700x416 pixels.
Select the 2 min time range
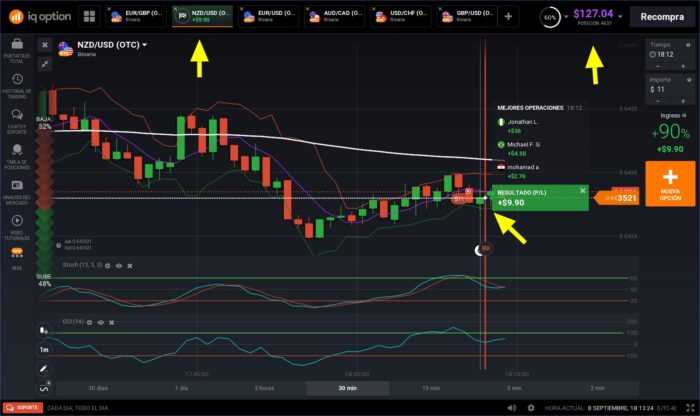click(x=597, y=388)
